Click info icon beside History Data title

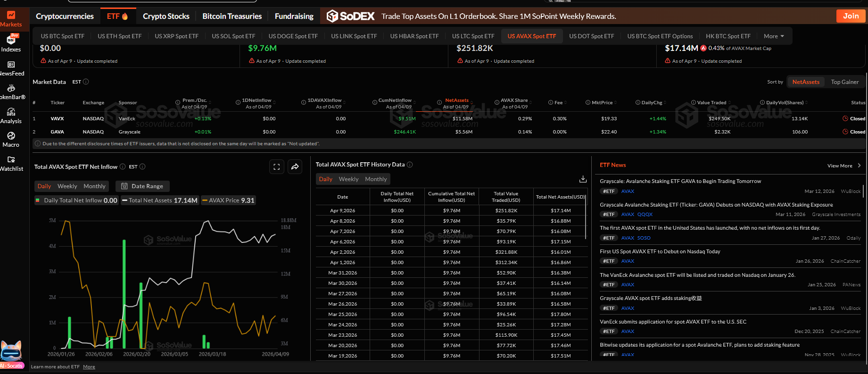(410, 165)
